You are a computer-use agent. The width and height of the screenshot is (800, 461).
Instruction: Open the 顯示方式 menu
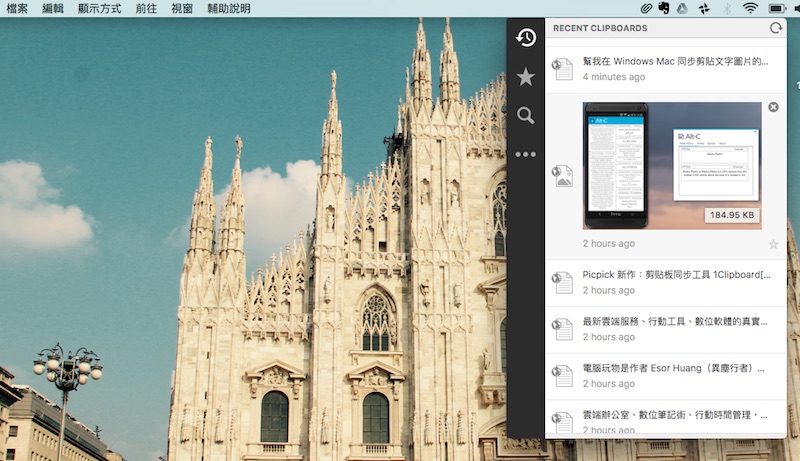(x=100, y=8)
